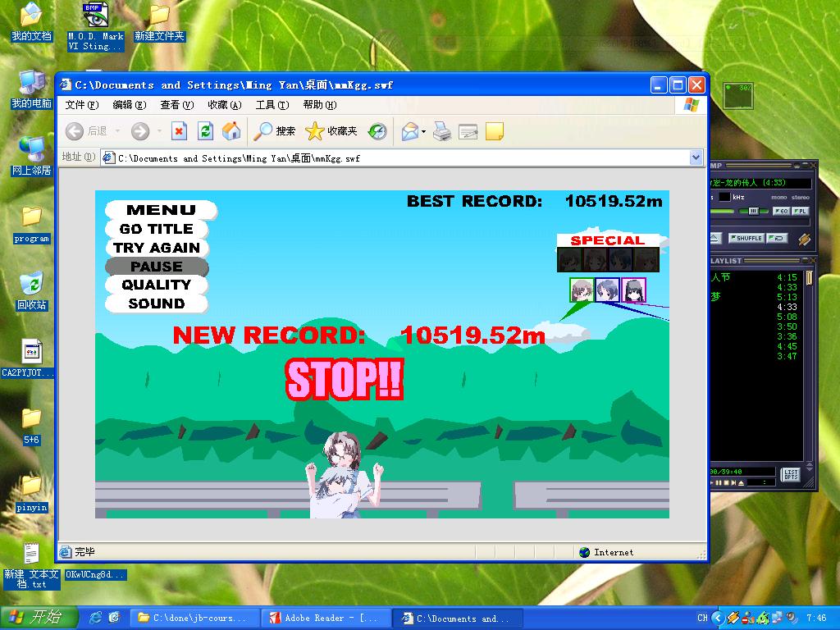840x630 pixels.
Task: Toggle Winamp repeat button beside Shuffle
Action: point(776,238)
